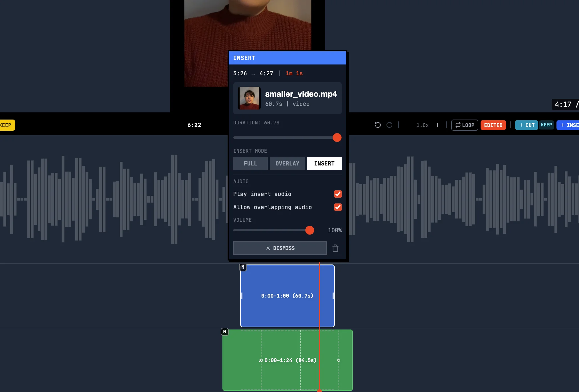Click the loop icon left of the 0:00-1:24 label
This screenshot has width=579, height=392.
coord(261,360)
